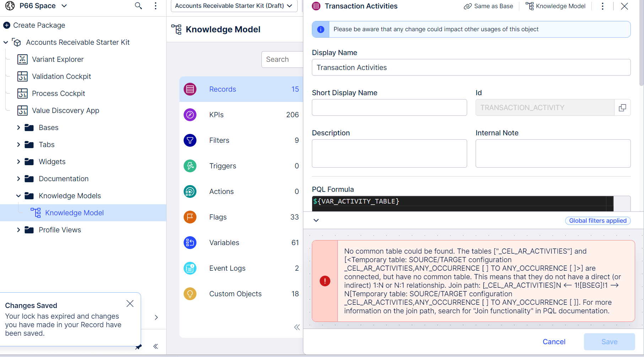
Task: Click the Event Logs icon
Action: pos(190,268)
